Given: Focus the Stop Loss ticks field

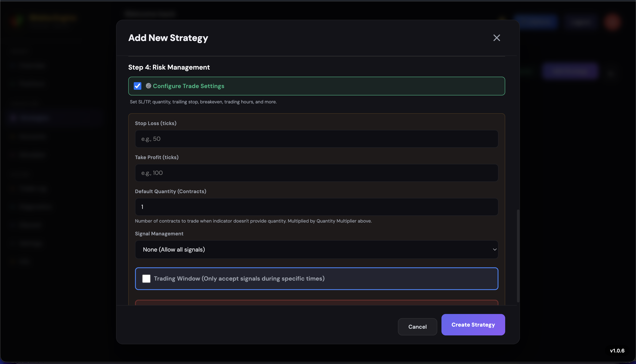Looking at the screenshot, I should point(316,139).
